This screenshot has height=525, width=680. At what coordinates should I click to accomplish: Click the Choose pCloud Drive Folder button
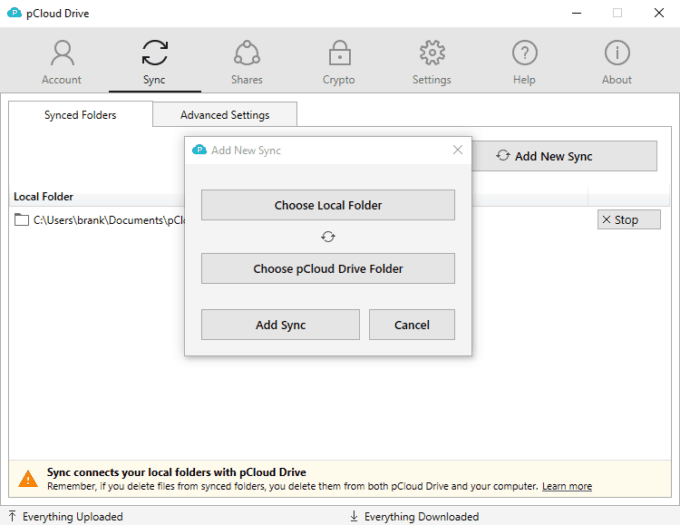click(328, 269)
